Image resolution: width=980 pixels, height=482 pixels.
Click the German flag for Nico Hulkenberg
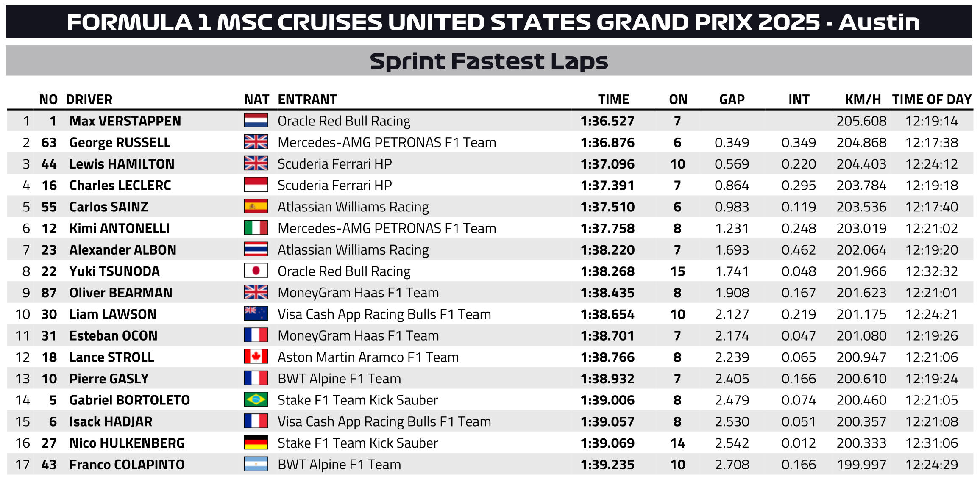point(256,443)
